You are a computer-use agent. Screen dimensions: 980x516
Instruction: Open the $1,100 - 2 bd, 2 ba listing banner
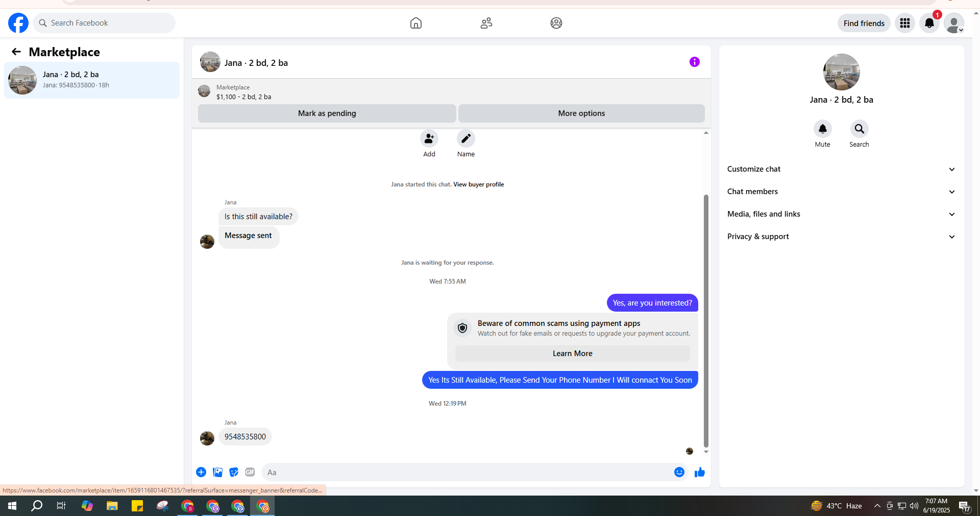[451, 92]
